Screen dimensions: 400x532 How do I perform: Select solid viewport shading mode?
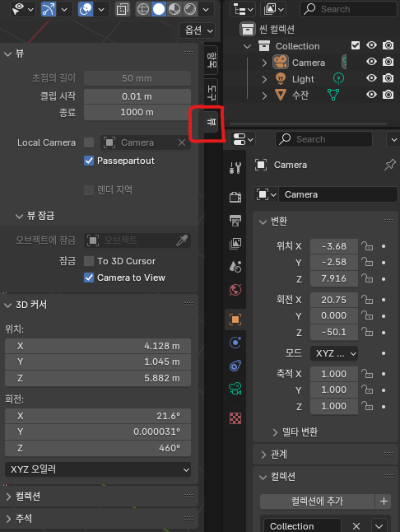tap(159, 9)
